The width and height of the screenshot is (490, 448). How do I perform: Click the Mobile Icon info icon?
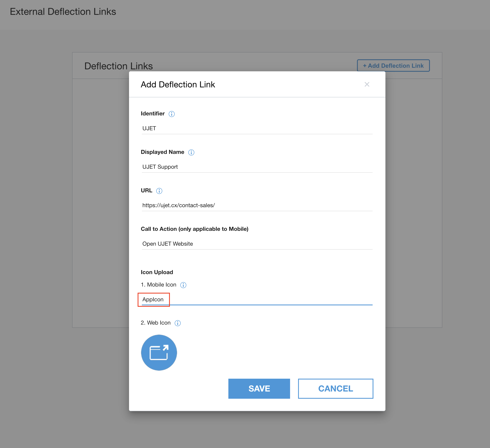pos(183,285)
